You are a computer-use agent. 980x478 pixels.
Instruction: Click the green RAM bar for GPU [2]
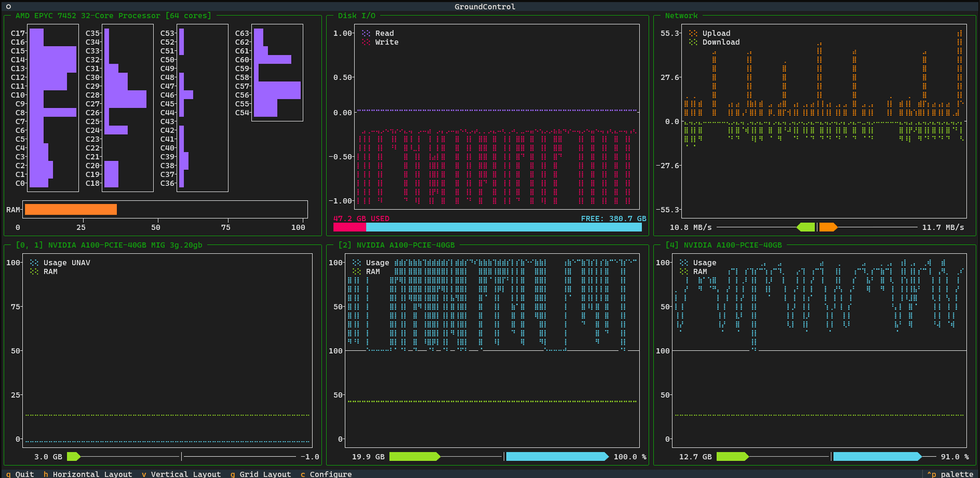pos(415,457)
